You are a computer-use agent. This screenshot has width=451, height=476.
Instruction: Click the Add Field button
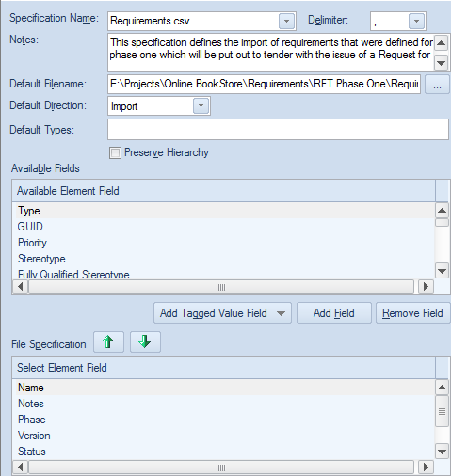coord(334,313)
